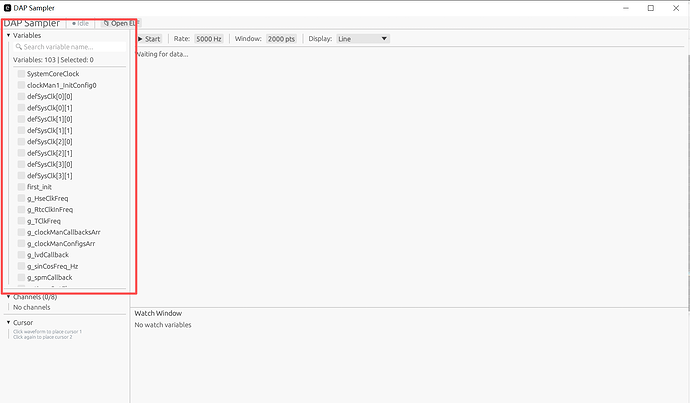Click the 'Click again to place cursor 2' hint
The width and height of the screenshot is (690, 403).
tap(43, 337)
